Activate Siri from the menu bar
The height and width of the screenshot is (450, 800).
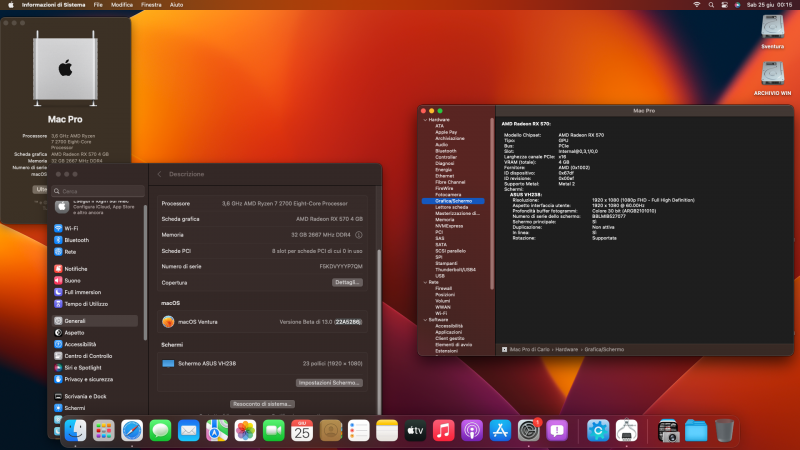(737, 5)
